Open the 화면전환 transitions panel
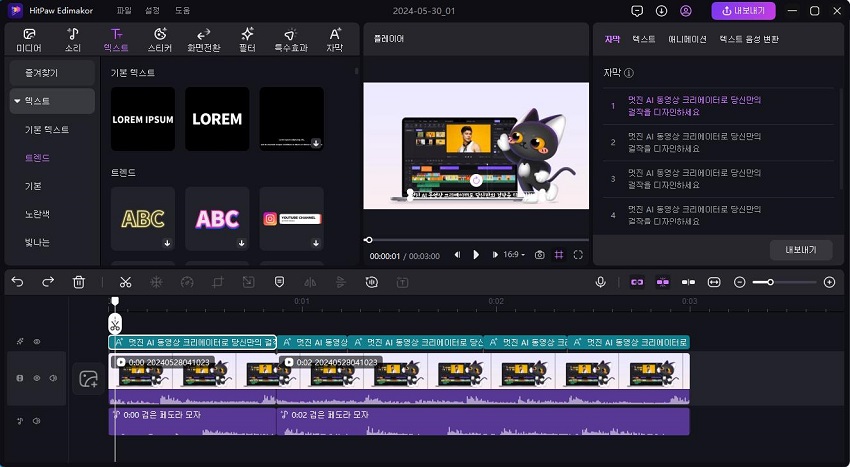This screenshot has width=850, height=467. point(204,40)
